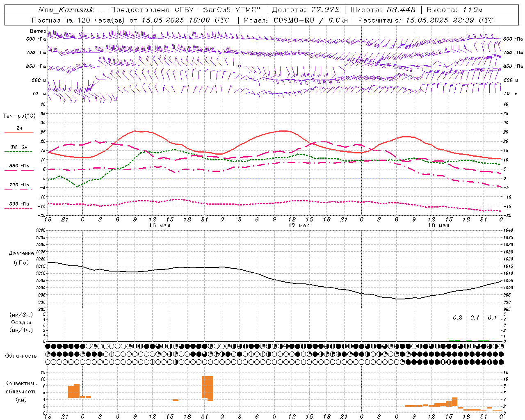This screenshot has height=420, width=525.
Task: Click the "Осадки" precipitation panel label
Action: [x=21, y=322]
